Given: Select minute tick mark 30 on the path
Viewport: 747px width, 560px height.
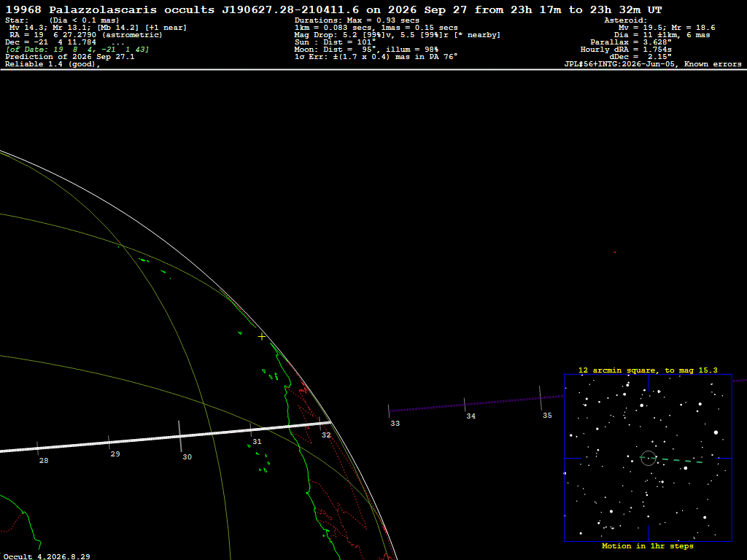Looking at the screenshot, I should (x=179, y=436).
